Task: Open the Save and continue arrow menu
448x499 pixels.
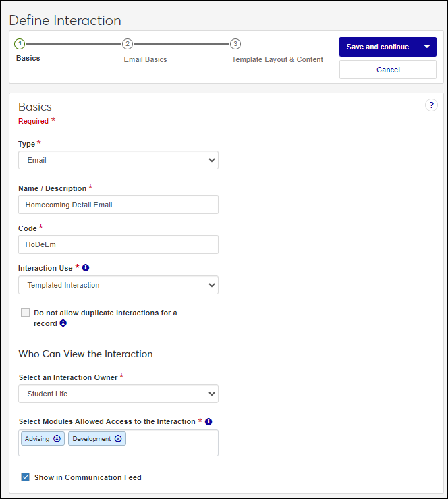Action: pos(426,47)
